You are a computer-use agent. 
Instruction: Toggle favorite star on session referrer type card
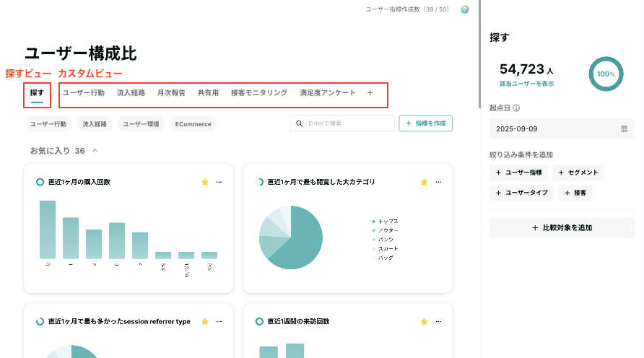205,322
